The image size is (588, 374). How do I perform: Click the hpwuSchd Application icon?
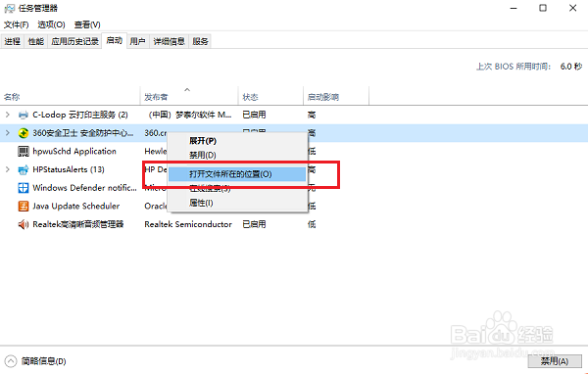tap(24, 152)
